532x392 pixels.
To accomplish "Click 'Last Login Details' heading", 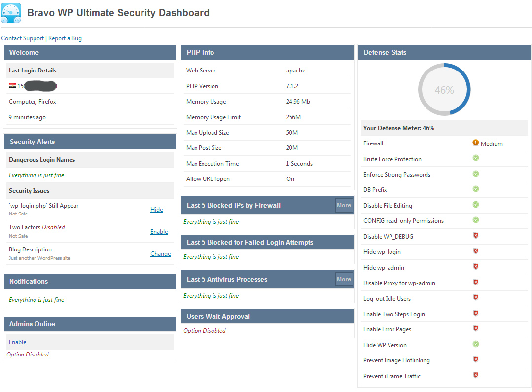I will point(33,70).
